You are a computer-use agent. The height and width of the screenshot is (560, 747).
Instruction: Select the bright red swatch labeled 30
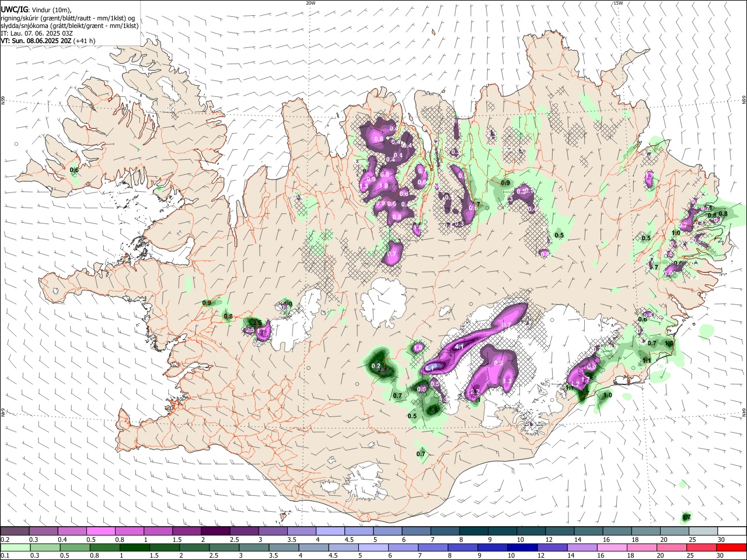[732, 547]
